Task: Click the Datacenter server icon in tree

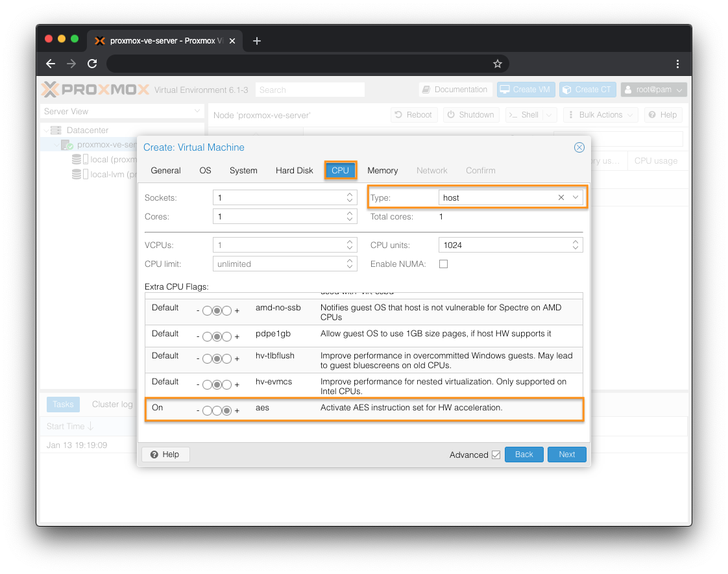Action: 56,130
